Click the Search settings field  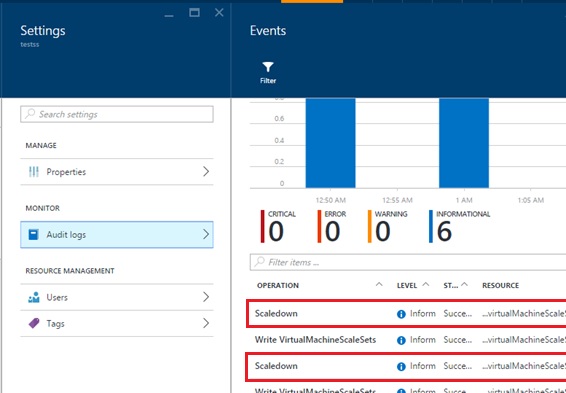(x=117, y=114)
